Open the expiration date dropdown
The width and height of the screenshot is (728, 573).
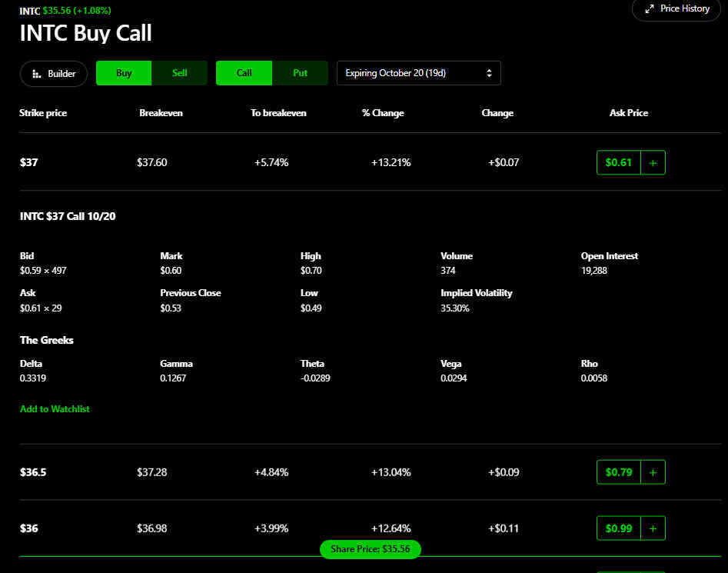pos(418,73)
